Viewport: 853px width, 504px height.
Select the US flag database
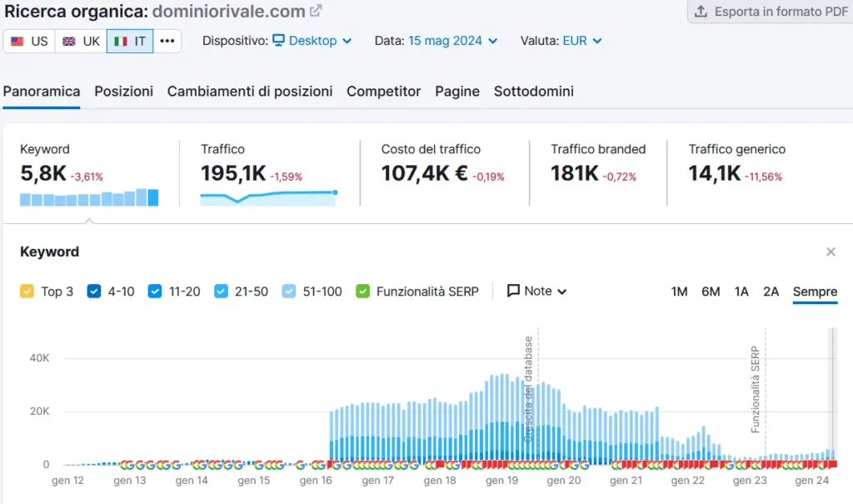[29, 41]
